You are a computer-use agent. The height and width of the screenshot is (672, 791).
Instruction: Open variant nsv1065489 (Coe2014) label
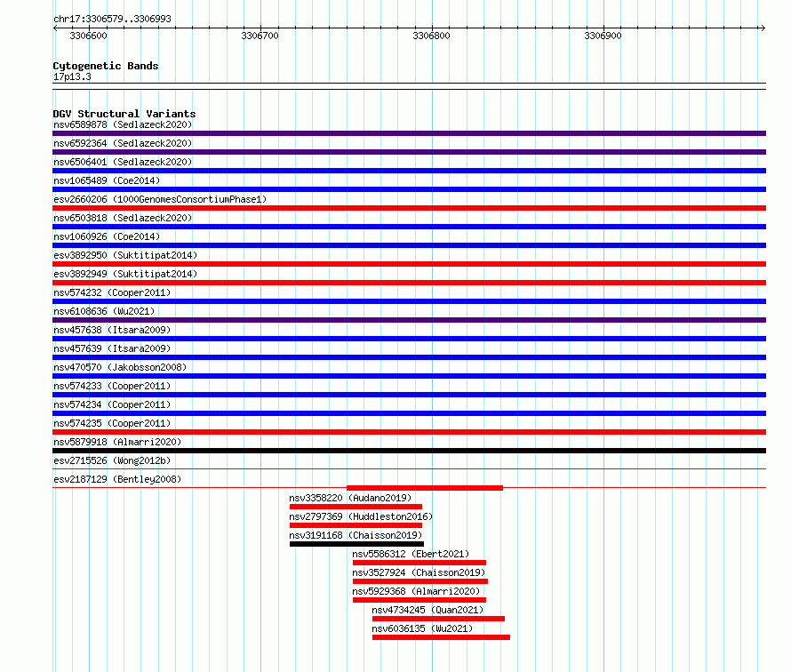coord(107,180)
